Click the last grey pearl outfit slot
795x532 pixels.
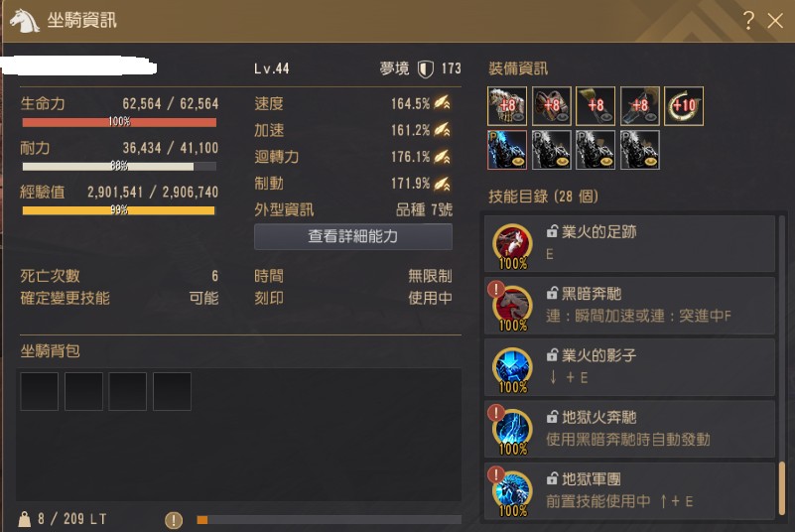click(x=640, y=150)
